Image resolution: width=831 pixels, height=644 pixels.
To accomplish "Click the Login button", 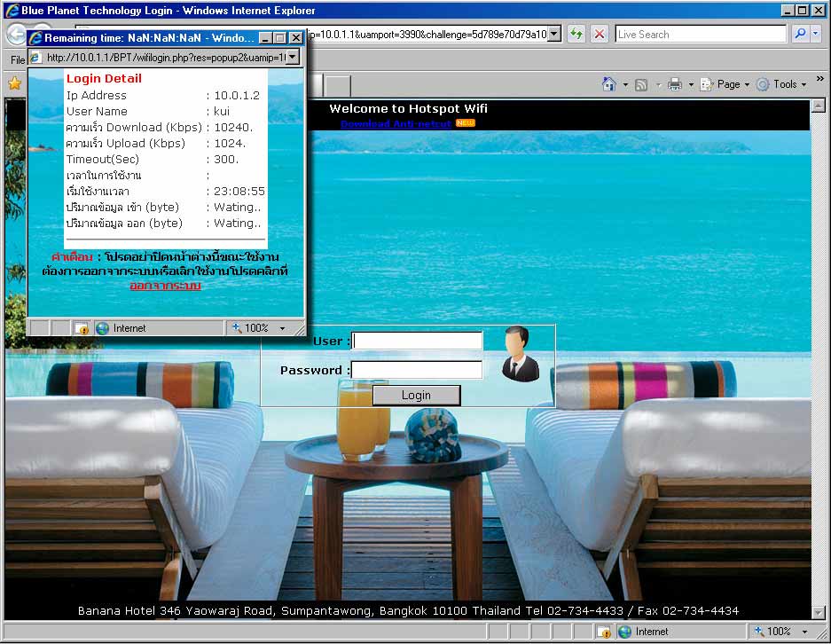I will (x=417, y=396).
